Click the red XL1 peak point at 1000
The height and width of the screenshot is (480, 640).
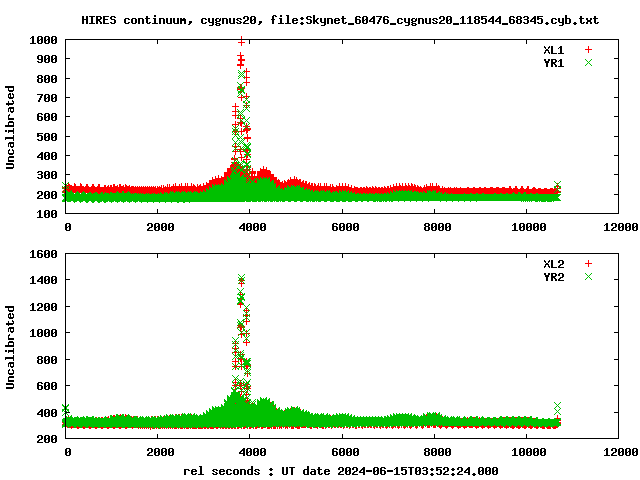pos(241,41)
